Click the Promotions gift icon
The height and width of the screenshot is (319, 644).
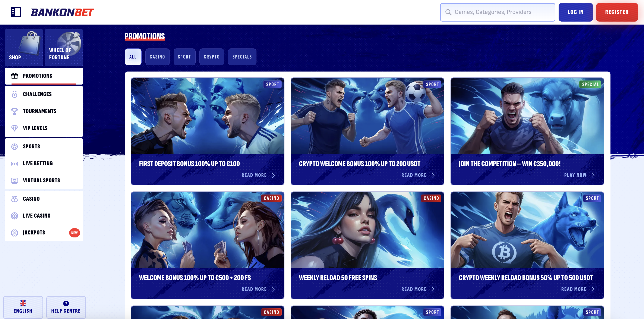15,76
